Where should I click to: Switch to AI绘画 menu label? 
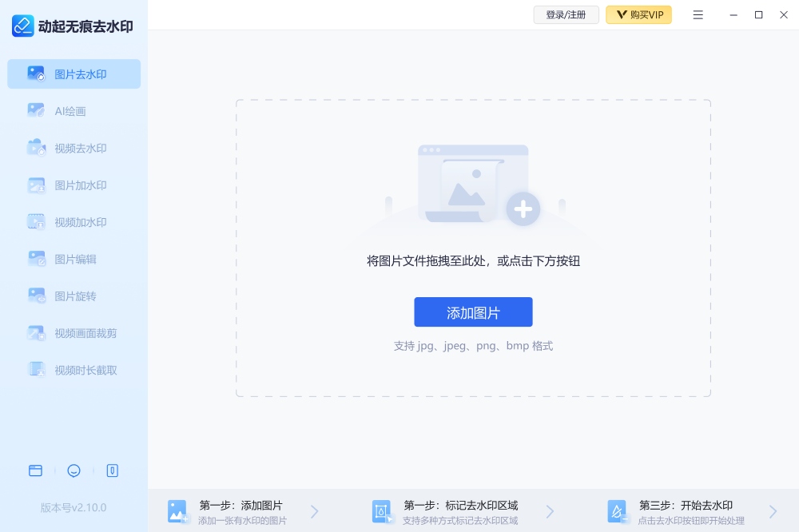[x=70, y=111]
